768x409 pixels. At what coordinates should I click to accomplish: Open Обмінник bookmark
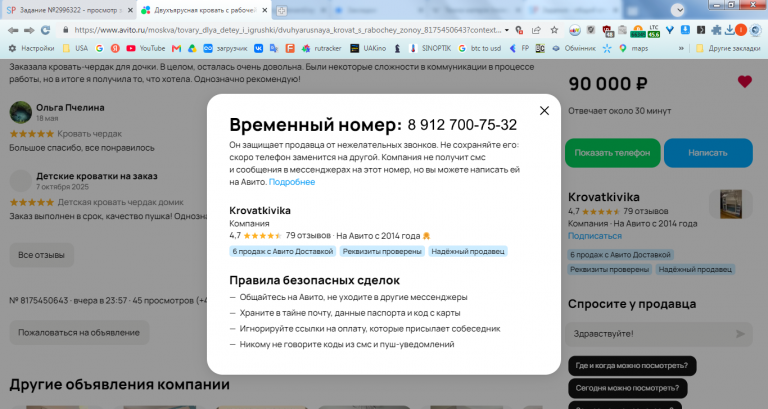click(574, 48)
